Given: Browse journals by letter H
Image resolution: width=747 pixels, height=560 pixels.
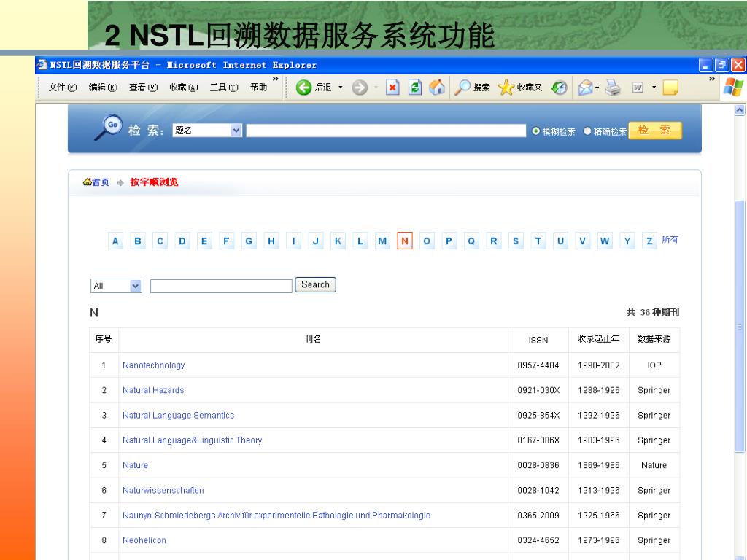Looking at the screenshot, I should coord(271,241).
